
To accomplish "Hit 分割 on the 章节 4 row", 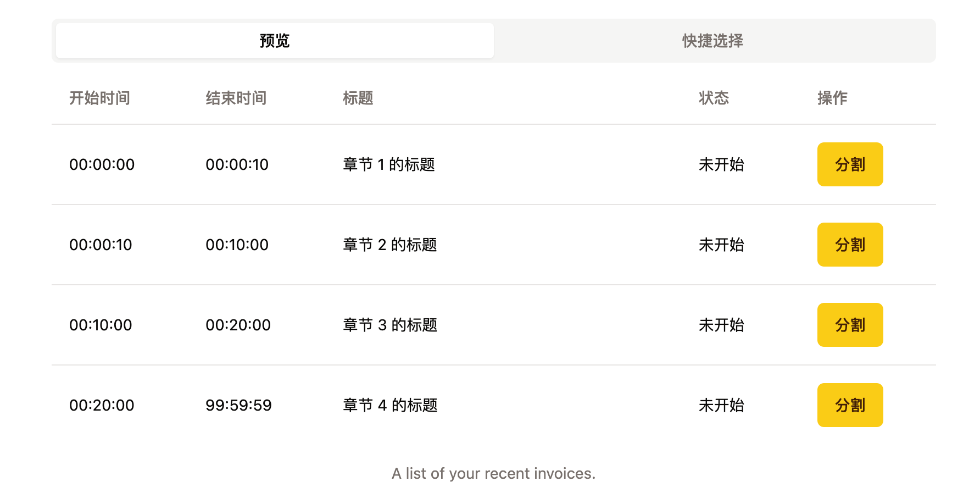I will click(849, 405).
